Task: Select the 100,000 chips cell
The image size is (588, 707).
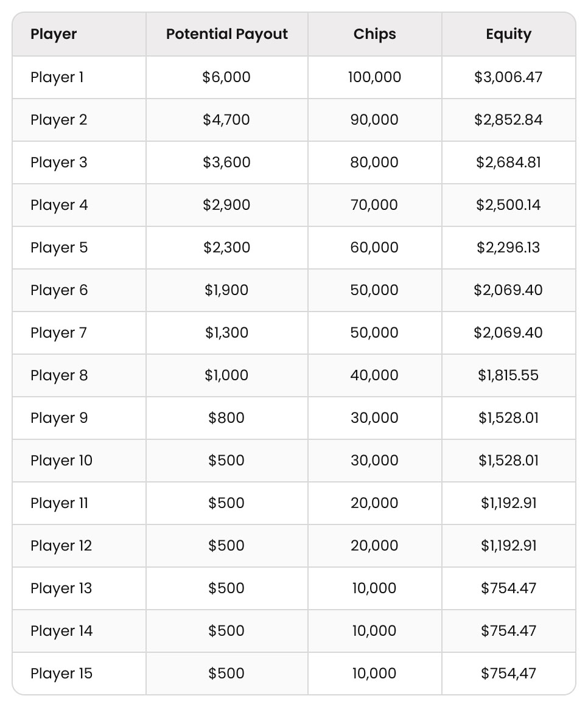Action: [374, 77]
